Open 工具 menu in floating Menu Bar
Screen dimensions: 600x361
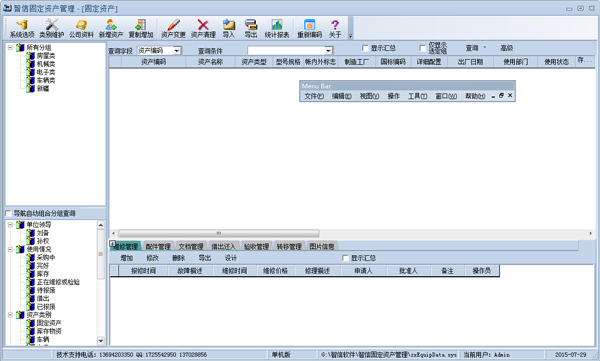417,96
